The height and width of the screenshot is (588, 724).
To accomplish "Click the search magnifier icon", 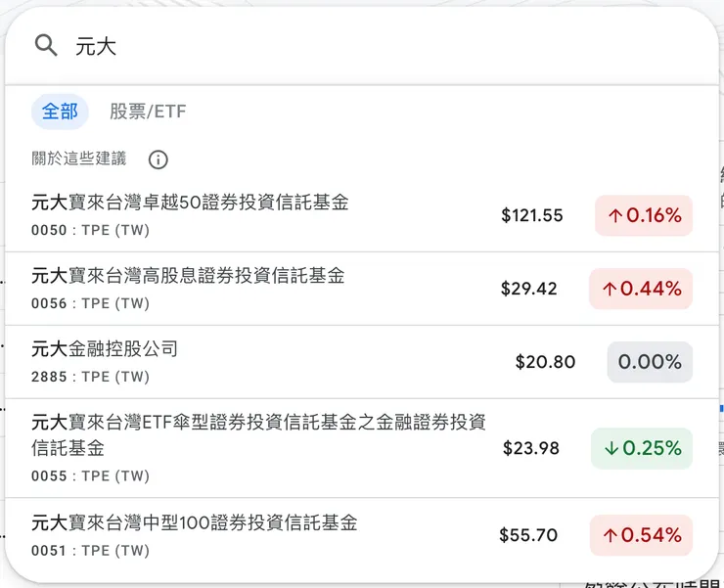I will (46, 45).
